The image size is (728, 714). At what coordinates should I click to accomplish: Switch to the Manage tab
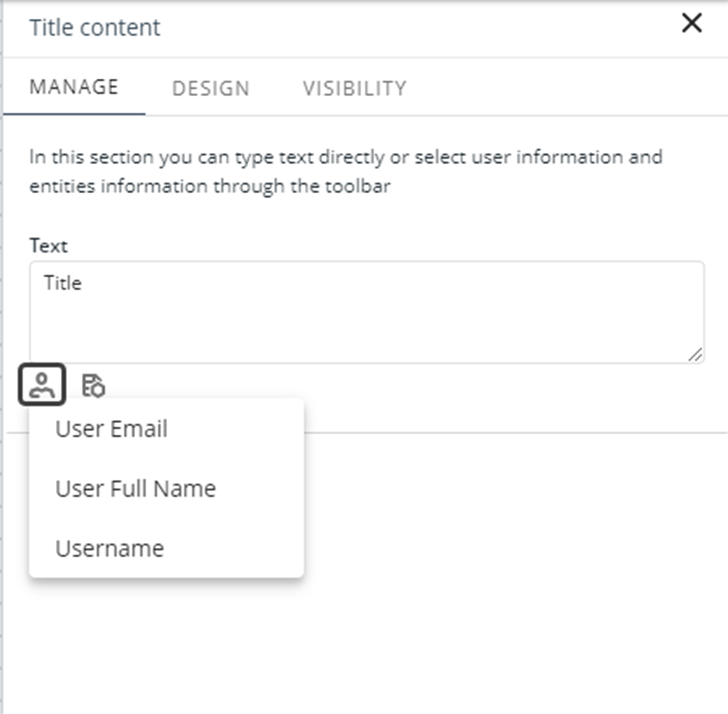[x=74, y=87]
